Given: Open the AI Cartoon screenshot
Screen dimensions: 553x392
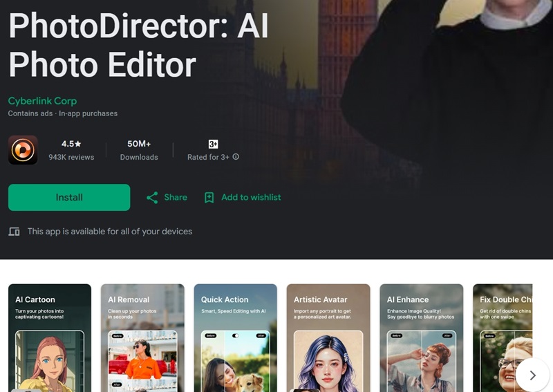Looking at the screenshot, I should (x=50, y=338).
